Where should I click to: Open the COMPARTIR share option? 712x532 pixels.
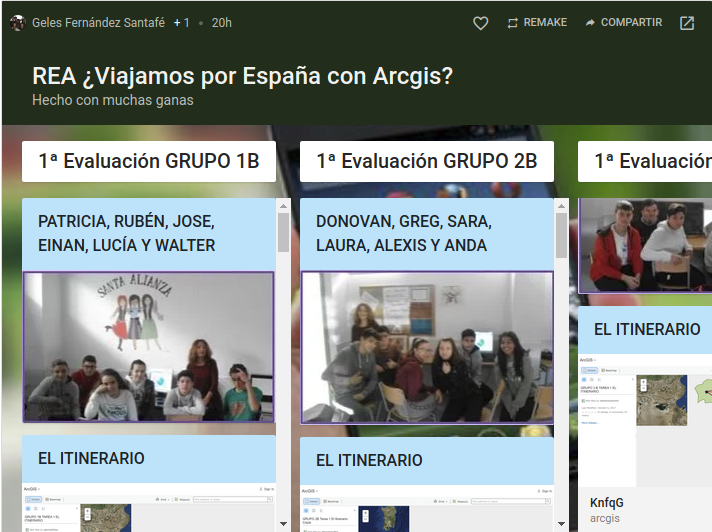[623, 23]
